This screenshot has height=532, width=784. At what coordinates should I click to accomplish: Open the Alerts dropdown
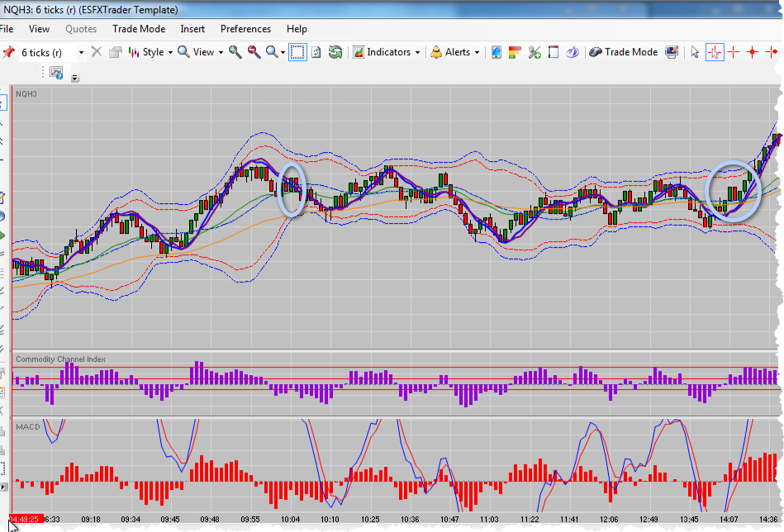[x=455, y=52]
